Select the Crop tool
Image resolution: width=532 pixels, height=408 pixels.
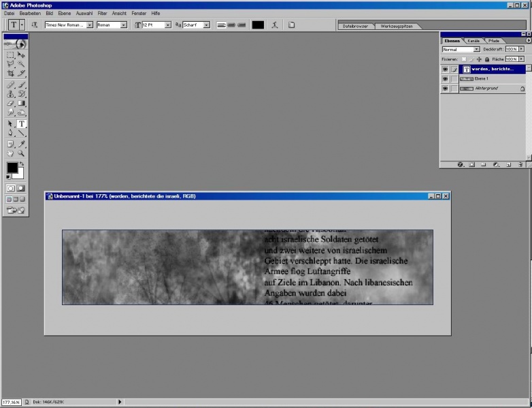coord(10,73)
